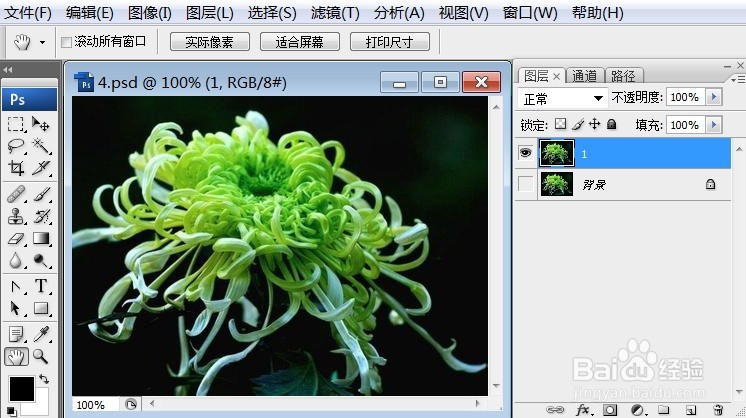Create a new layer

pos(691,409)
